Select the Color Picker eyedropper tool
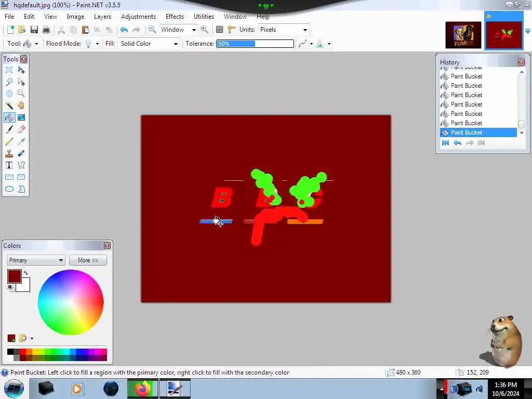The height and width of the screenshot is (399, 532). tap(21, 141)
